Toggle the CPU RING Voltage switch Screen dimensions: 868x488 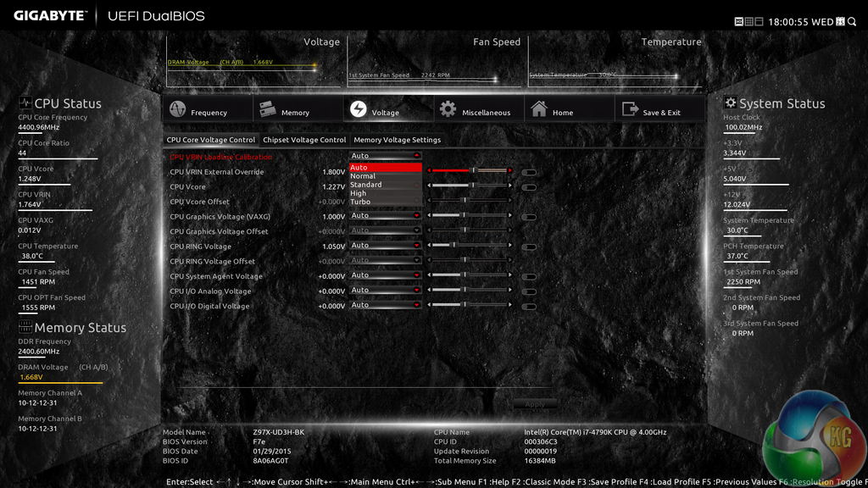529,247
